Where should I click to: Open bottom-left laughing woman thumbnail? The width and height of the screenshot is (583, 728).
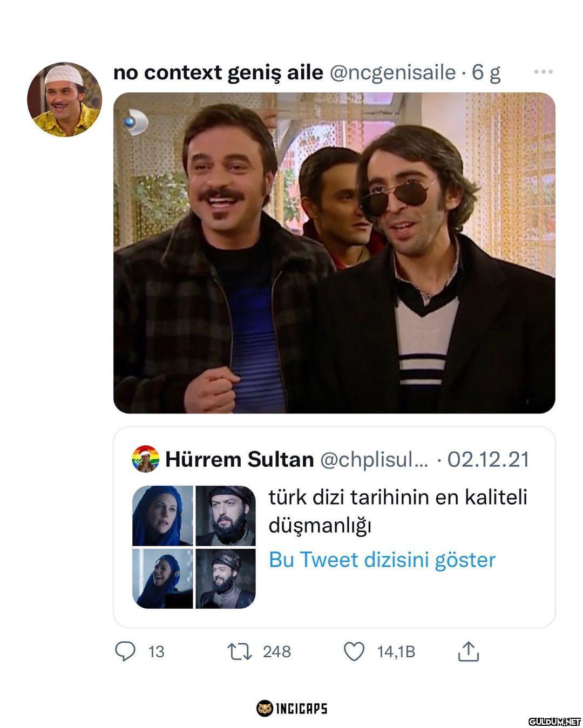click(162, 579)
